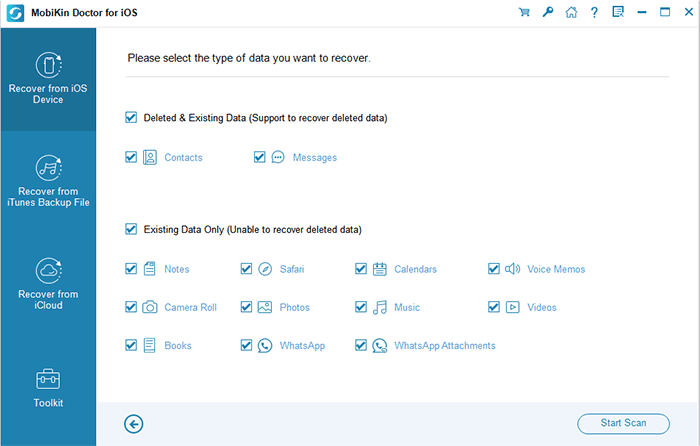The height and width of the screenshot is (446, 700).
Task: Open the question mark help icon
Action: pos(594,12)
